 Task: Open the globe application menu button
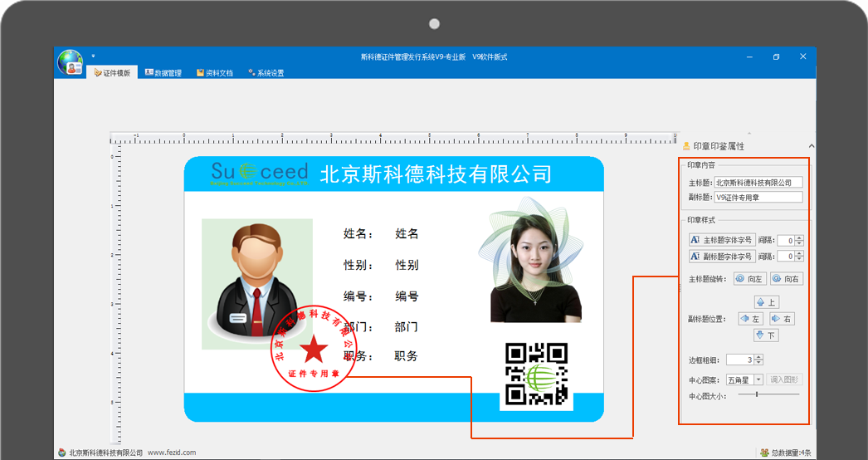tap(71, 62)
